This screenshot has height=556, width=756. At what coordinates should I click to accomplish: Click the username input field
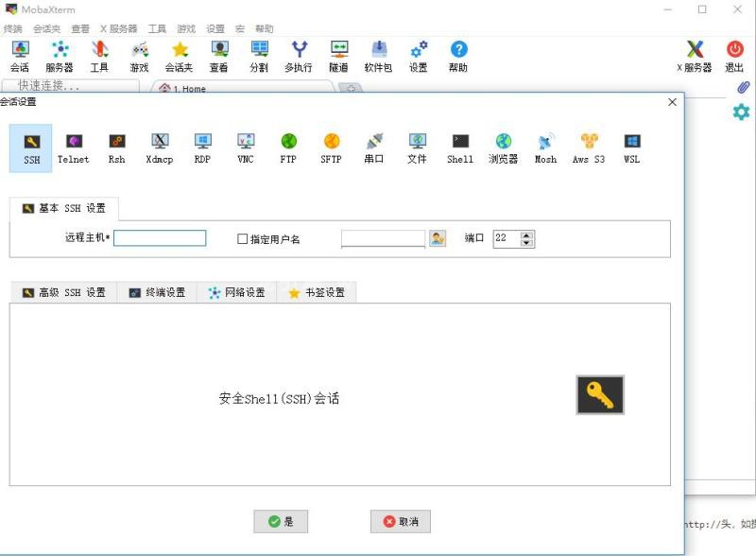point(383,238)
